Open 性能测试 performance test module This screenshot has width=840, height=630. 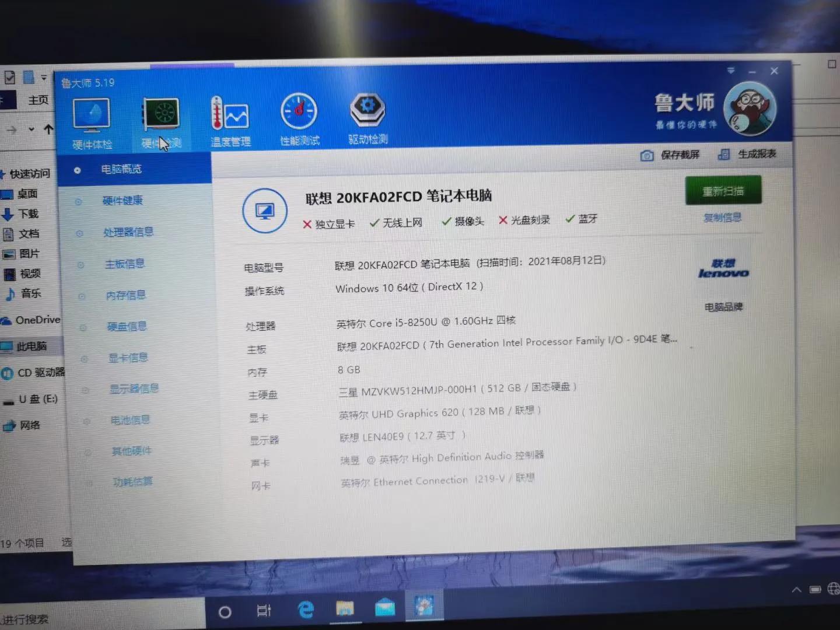tap(299, 119)
